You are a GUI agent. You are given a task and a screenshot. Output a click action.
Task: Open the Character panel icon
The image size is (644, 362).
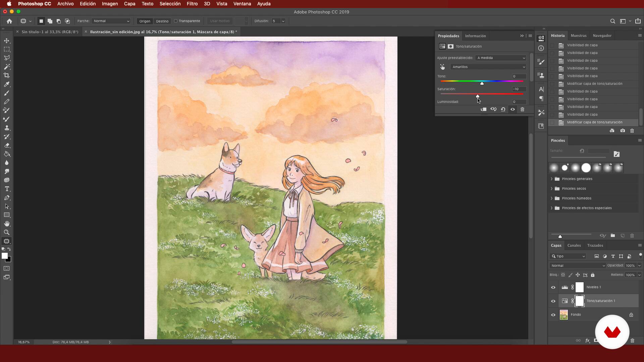click(x=541, y=89)
